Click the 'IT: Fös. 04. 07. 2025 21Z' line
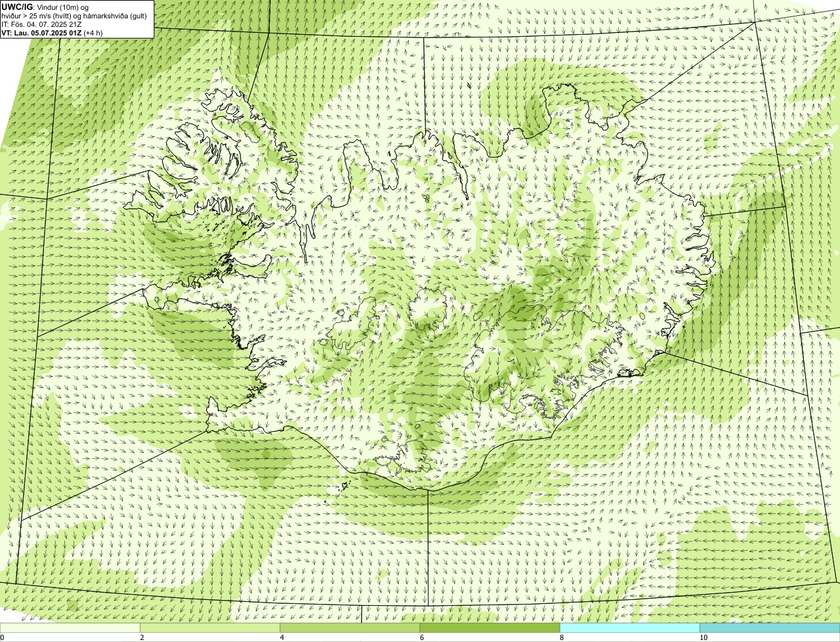 [41, 24]
